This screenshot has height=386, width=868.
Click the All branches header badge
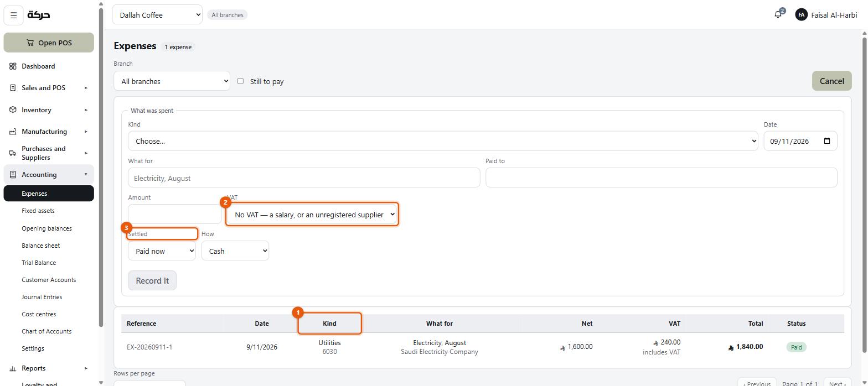pos(228,15)
